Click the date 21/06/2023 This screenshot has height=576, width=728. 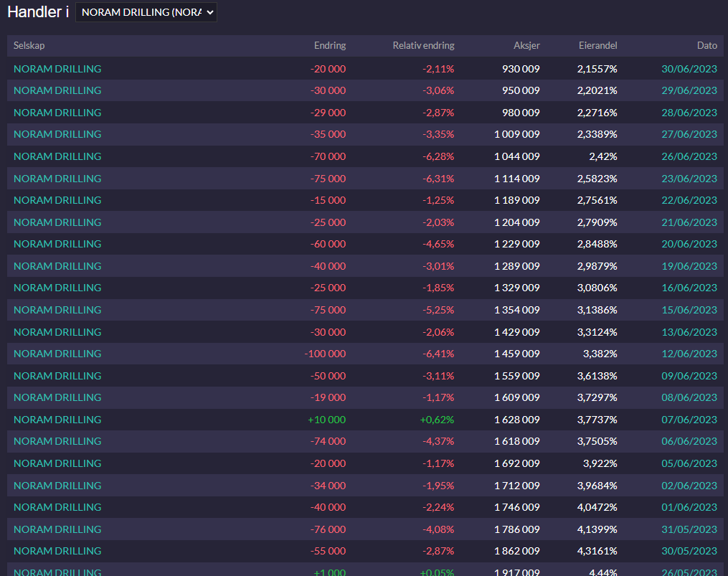click(x=689, y=222)
